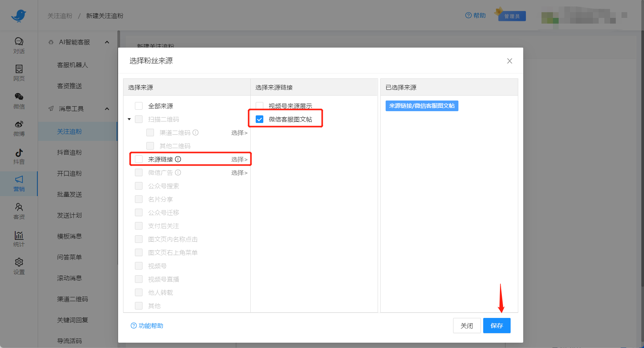Image resolution: width=644 pixels, height=348 pixels.
Task: Click the 来源链接/微信客服图文帖 selected tag
Action: coord(421,106)
